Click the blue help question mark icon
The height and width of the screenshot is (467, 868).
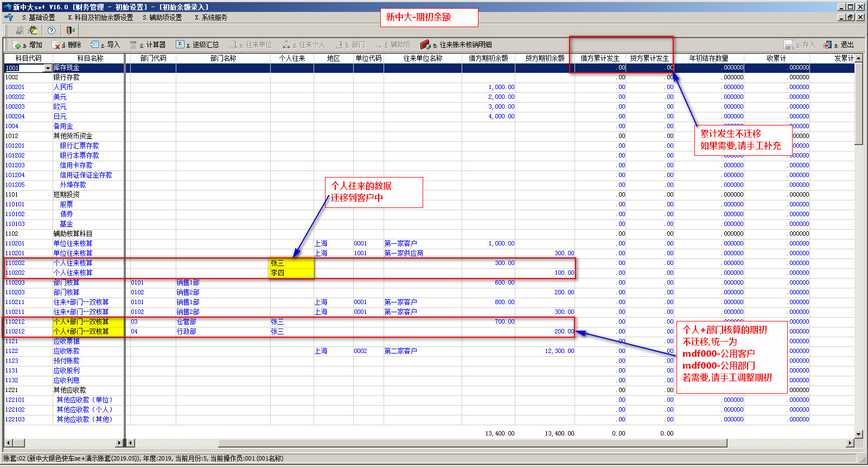tap(52, 30)
